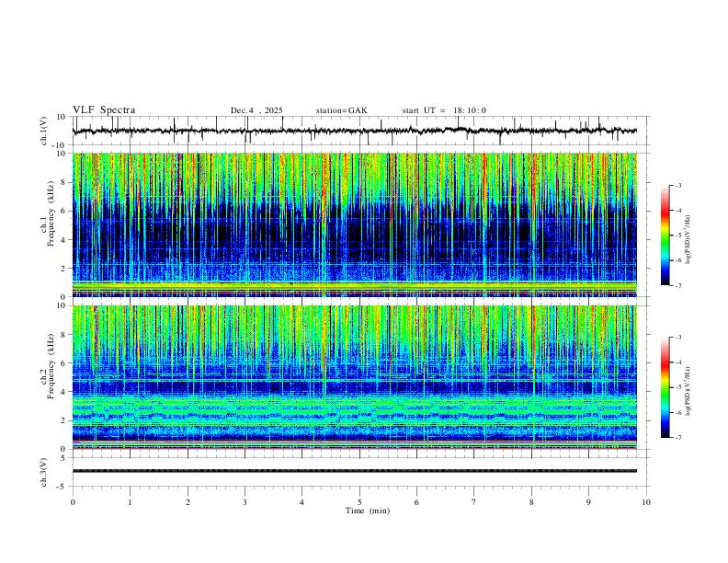Click the "5" tick on ch.3(V) axis
This screenshot has width=728, height=563.
tap(63, 457)
